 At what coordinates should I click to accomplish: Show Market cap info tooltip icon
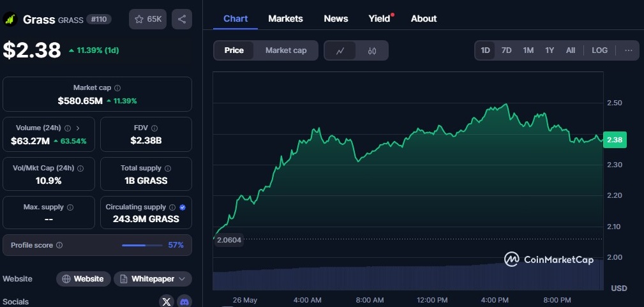click(117, 88)
